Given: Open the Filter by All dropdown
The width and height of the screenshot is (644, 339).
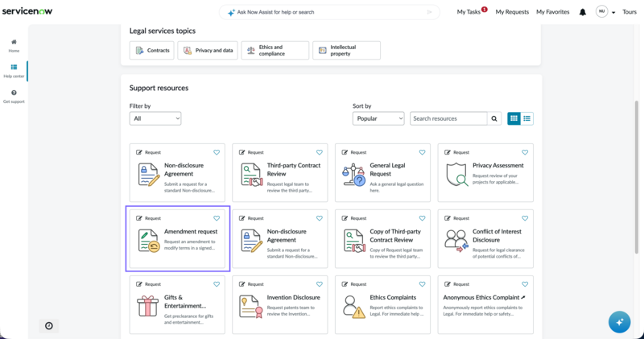Looking at the screenshot, I should point(155,118).
